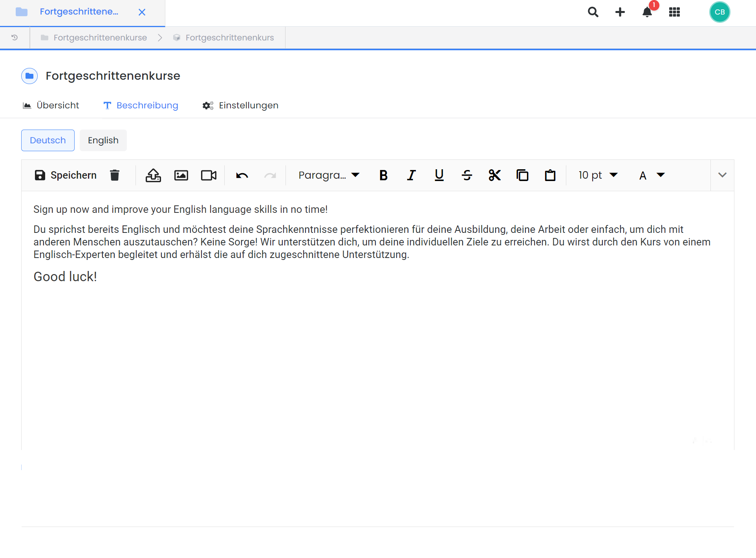Redo the last change

pos(270,175)
